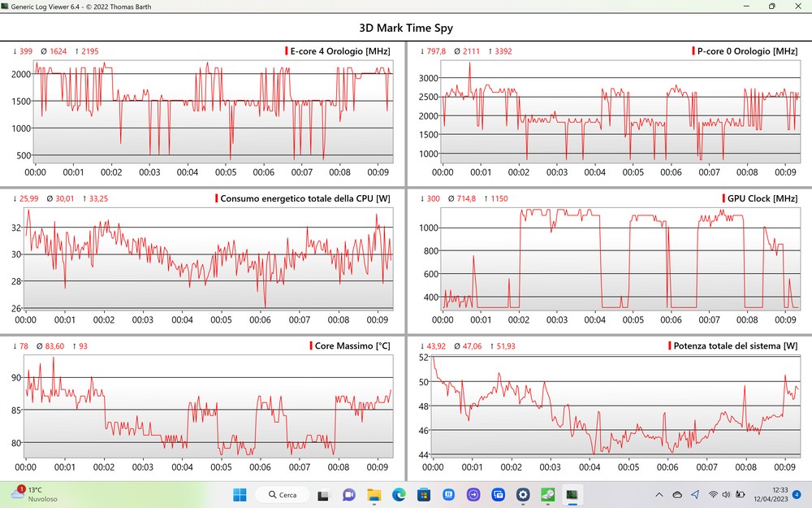
Task: Click the 3D Mark Time Spy heading
Action: click(x=406, y=28)
